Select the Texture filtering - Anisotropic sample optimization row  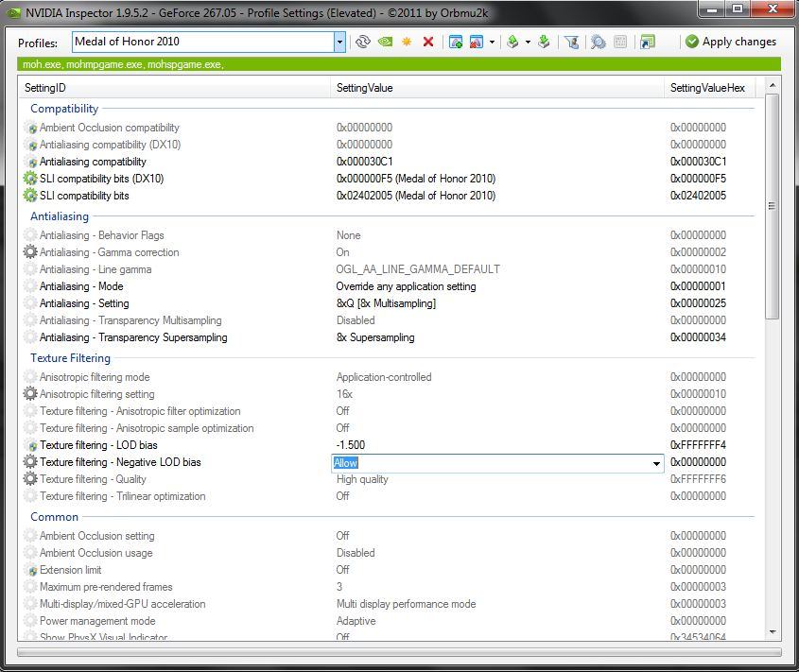(x=388, y=428)
